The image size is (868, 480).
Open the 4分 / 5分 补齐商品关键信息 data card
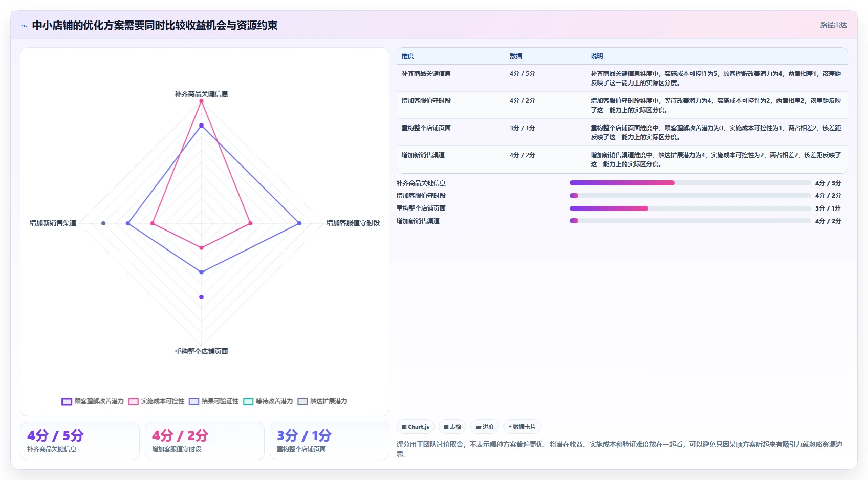point(80,441)
